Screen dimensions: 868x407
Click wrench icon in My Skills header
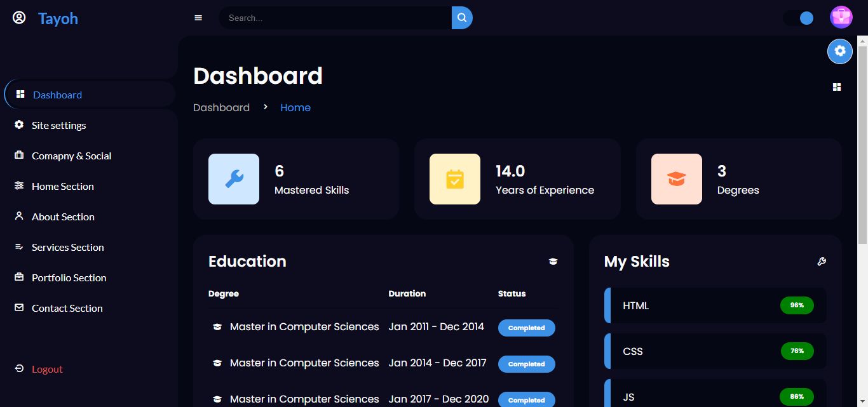(822, 262)
